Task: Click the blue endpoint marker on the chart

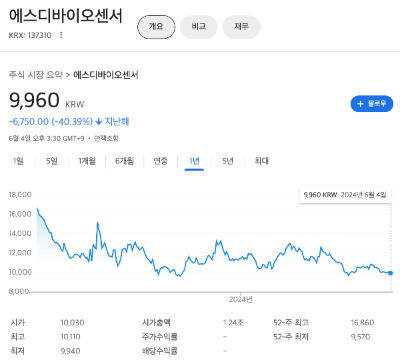Action: pos(391,273)
